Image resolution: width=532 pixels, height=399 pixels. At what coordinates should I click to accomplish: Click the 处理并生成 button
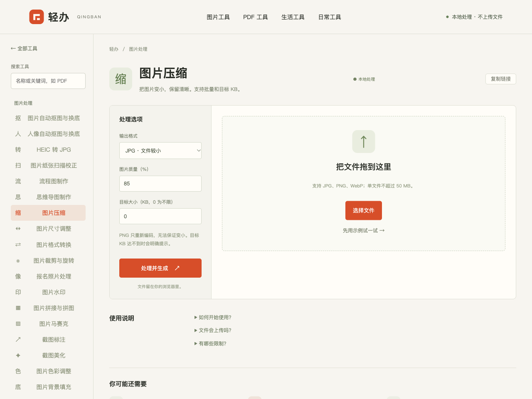[160, 268]
